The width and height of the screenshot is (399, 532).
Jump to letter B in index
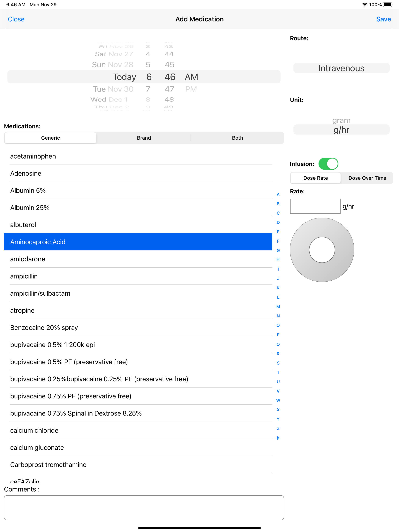click(278, 204)
